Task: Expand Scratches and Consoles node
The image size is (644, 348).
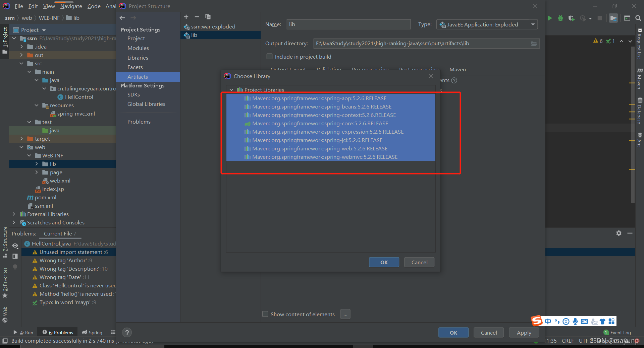Action: (x=14, y=222)
